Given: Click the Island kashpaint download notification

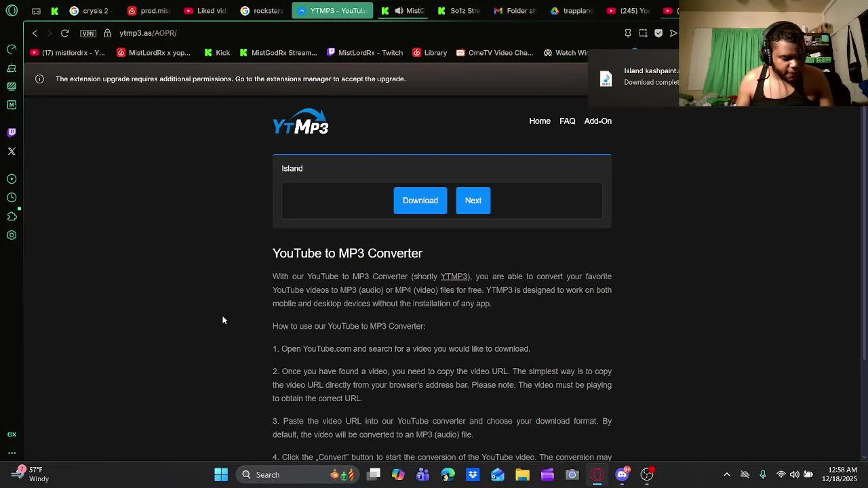Looking at the screenshot, I should point(634,77).
